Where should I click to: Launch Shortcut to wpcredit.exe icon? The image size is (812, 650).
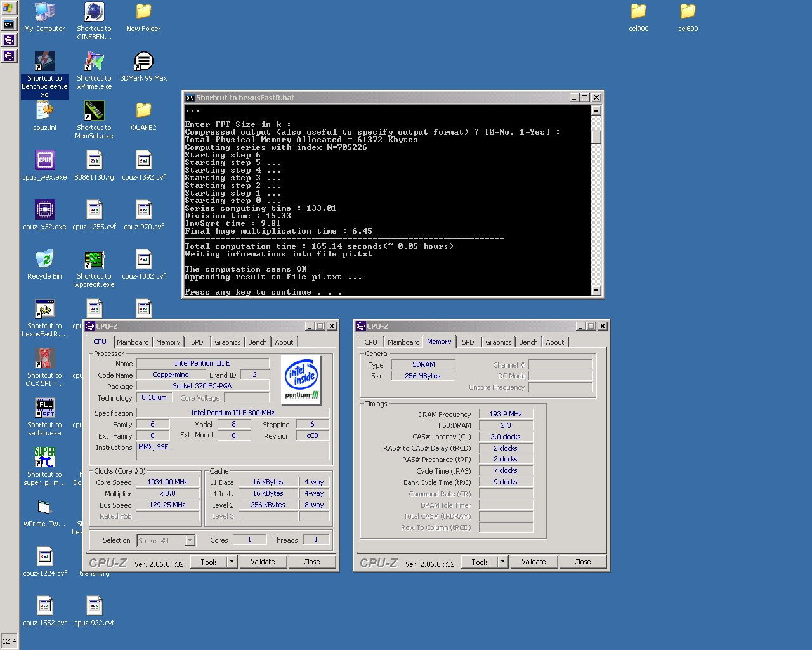[x=94, y=269]
